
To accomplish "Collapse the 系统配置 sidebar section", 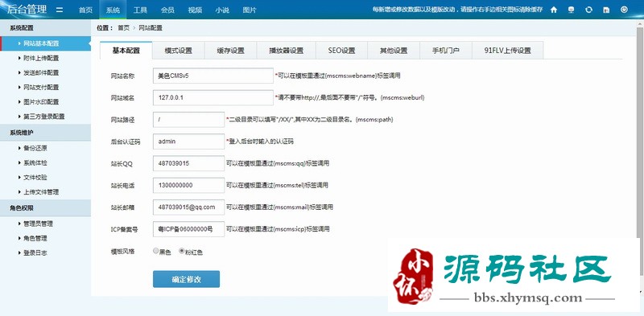I will (45, 28).
